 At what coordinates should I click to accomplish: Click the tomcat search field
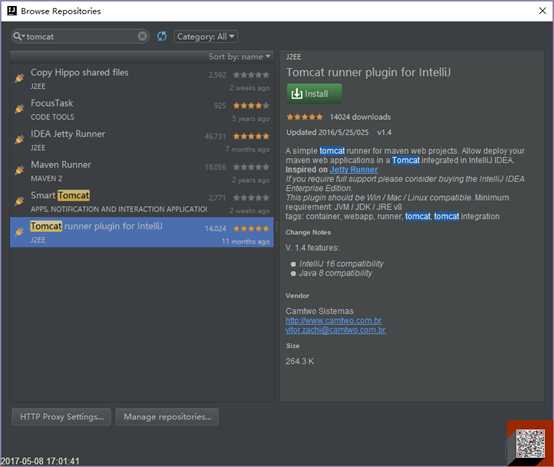pos(81,36)
